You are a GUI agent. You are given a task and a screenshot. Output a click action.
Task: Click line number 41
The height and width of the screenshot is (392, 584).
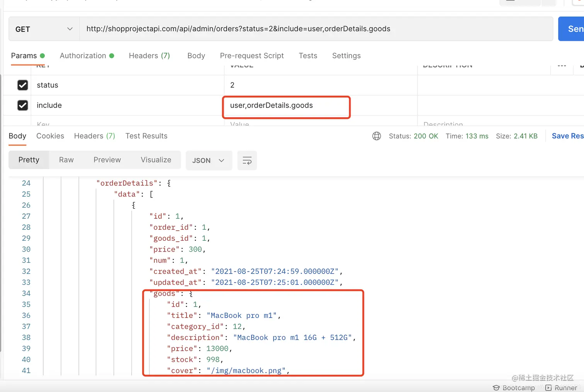point(26,371)
